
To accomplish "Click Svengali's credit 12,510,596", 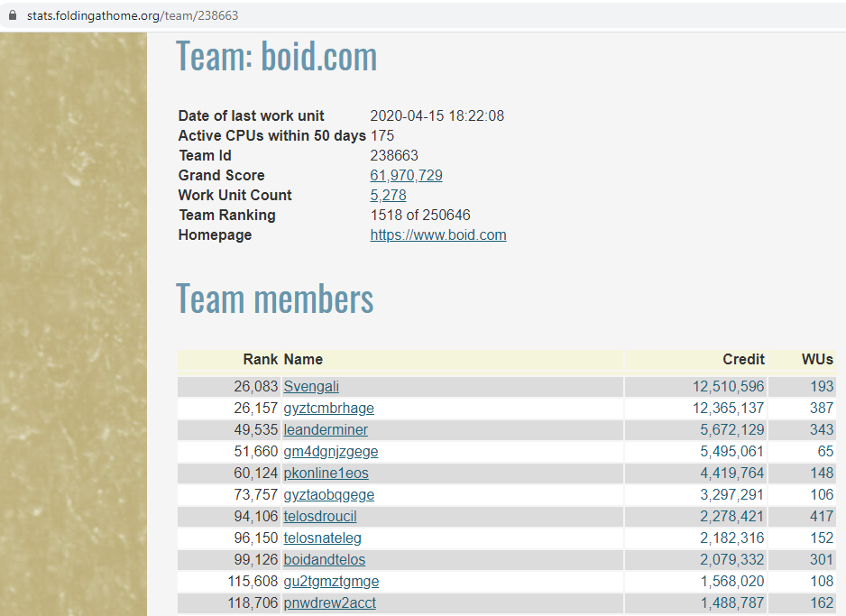I will tap(729, 387).
